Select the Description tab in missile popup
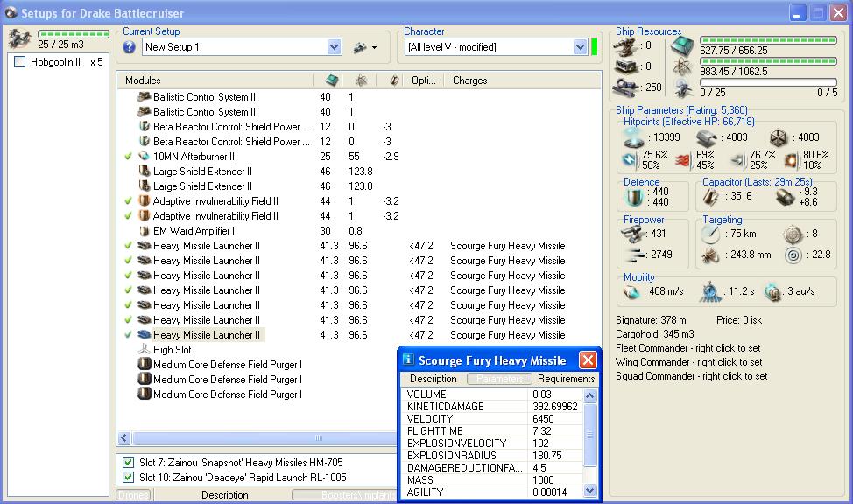 (x=433, y=379)
